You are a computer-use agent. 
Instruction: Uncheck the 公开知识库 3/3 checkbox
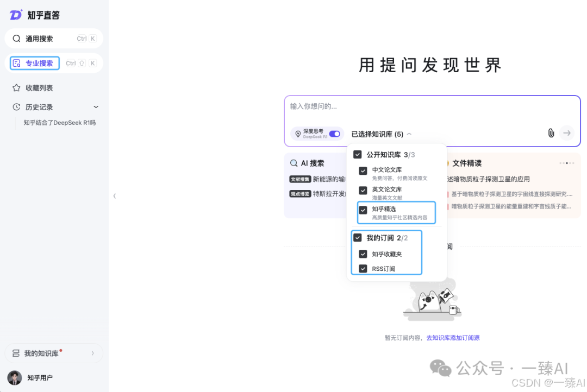[x=358, y=155]
